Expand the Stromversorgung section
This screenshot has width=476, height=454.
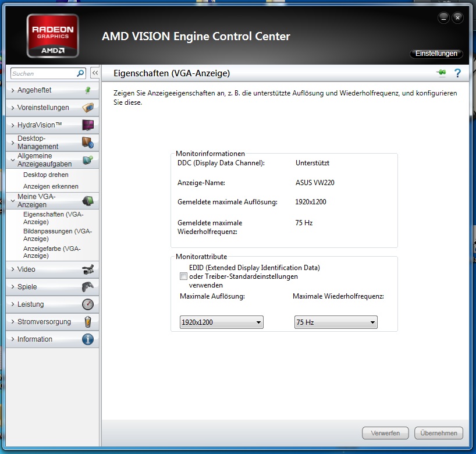[x=52, y=322]
